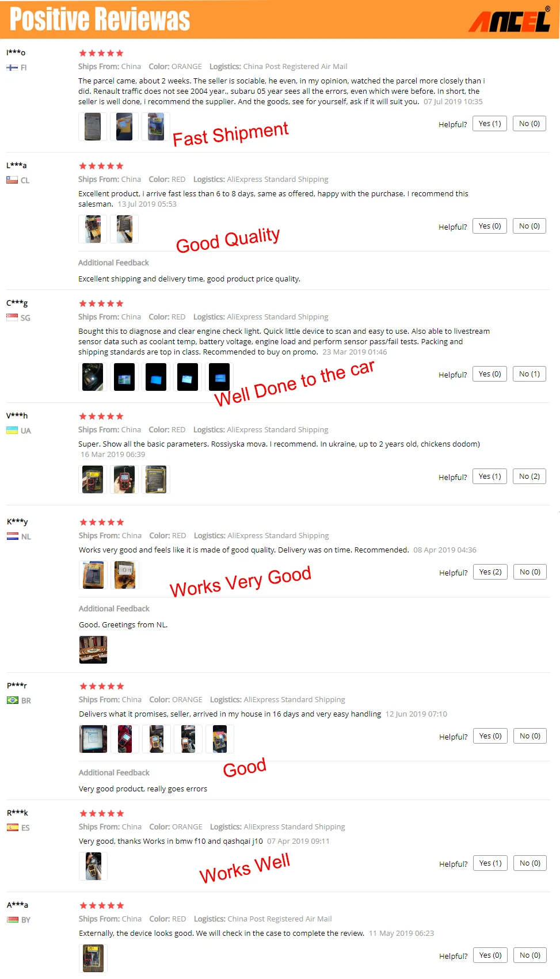
Task: Click No (2) on V***h's review
Action: 529,477
